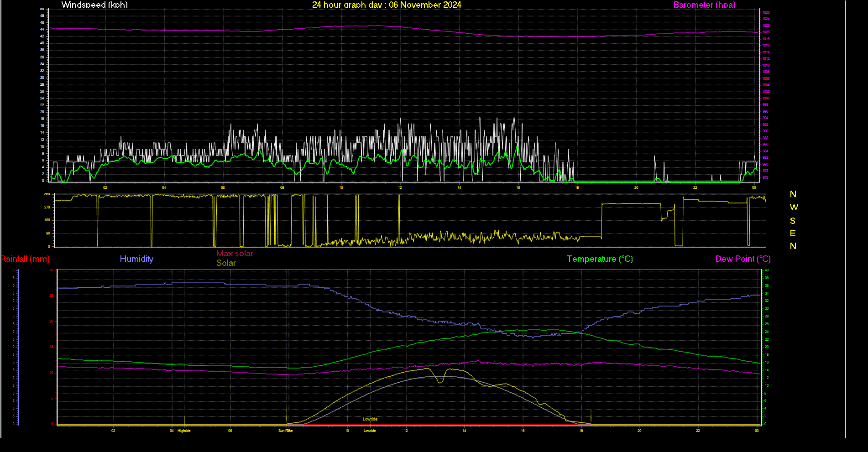
Task: Click the compass "N" directly above the "W"
Action: click(793, 194)
